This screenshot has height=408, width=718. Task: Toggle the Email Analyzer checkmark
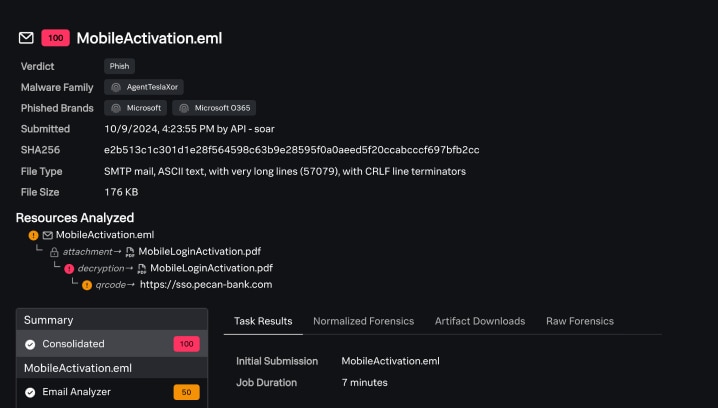(x=30, y=392)
